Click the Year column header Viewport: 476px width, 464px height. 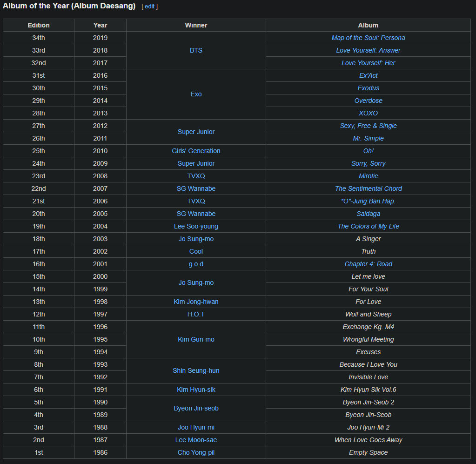[x=100, y=25]
